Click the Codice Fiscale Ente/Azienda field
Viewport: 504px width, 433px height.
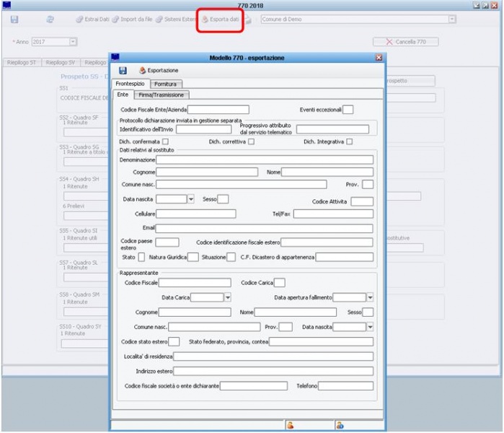(x=218, y=110)
